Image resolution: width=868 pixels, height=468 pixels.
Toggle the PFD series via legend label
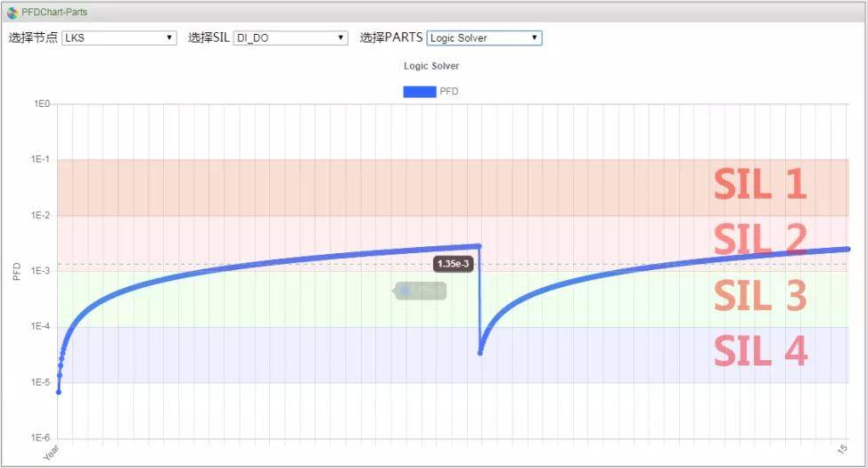tap(449, 91)
